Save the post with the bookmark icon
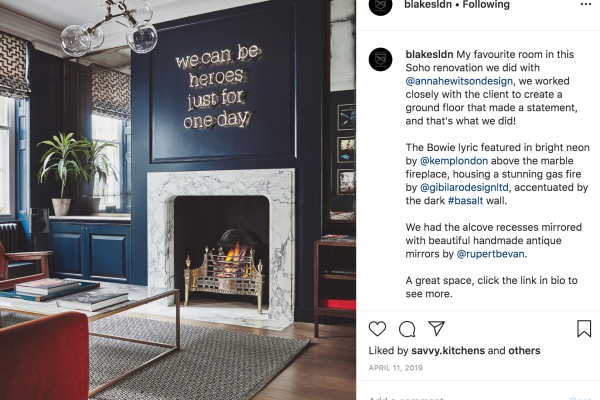The height and width of the screenshot is (400, 600). coord(584,328)
